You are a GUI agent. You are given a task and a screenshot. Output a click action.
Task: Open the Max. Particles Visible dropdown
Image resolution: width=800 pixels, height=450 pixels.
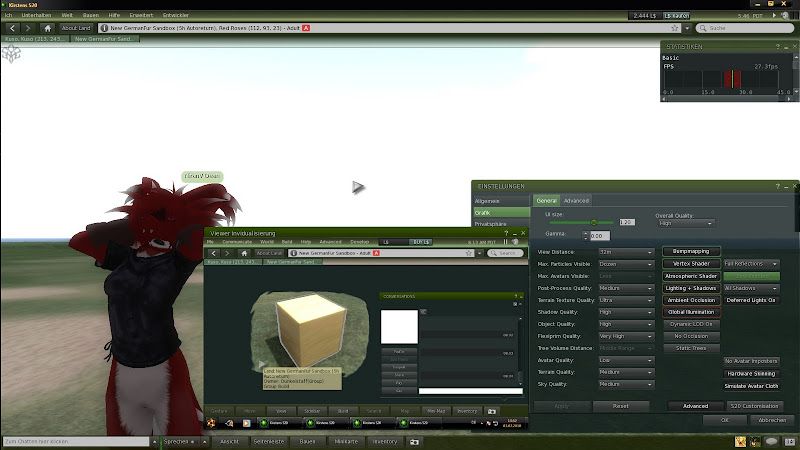coord(626,264)
